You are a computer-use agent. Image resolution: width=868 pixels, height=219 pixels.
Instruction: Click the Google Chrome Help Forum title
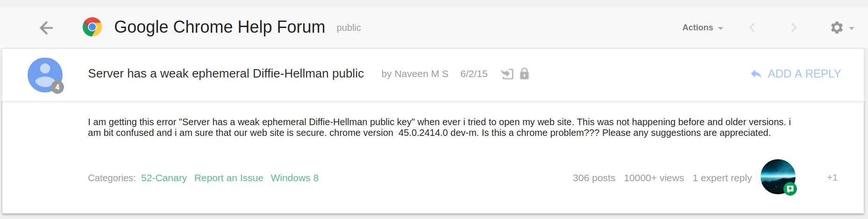[219, 27]
